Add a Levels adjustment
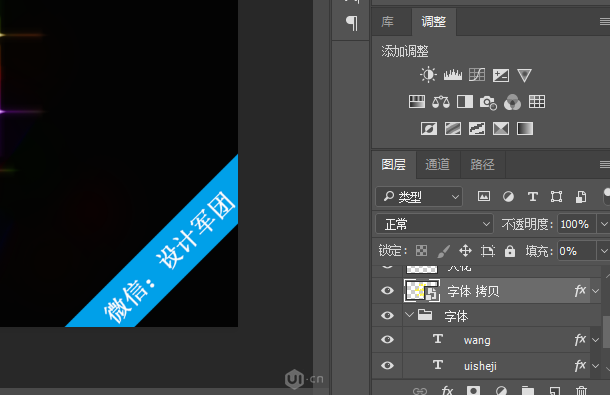This screenshot has height=395, width=610. tap(453, 75)
